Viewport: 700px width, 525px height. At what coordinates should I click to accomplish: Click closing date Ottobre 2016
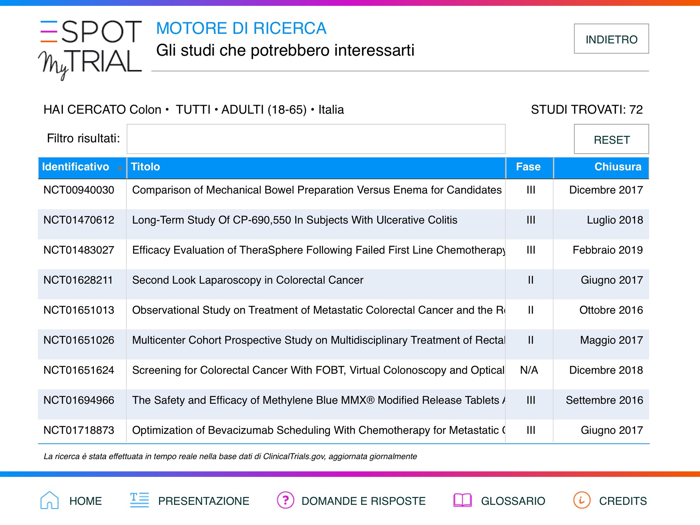click(611, 310)
